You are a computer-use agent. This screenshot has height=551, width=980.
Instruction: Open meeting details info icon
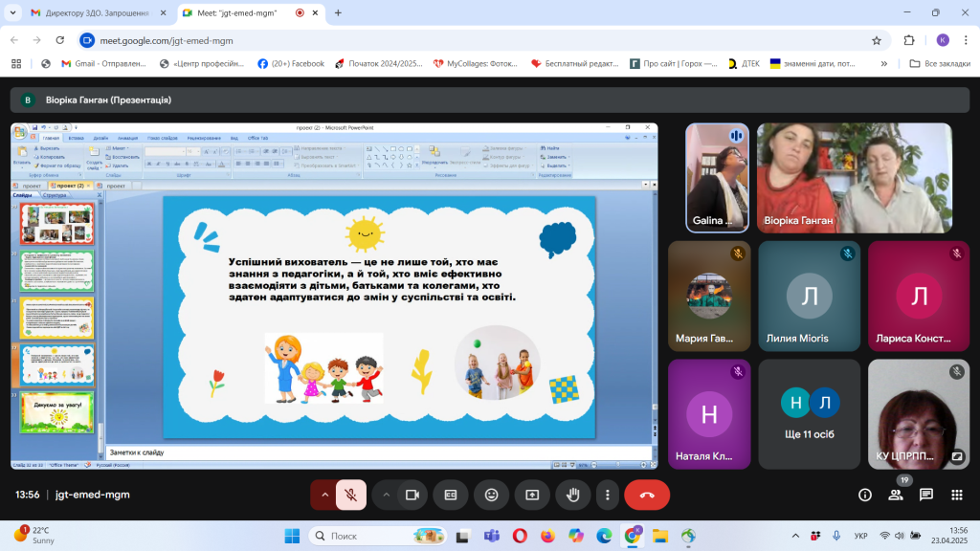tap(865, 495)
